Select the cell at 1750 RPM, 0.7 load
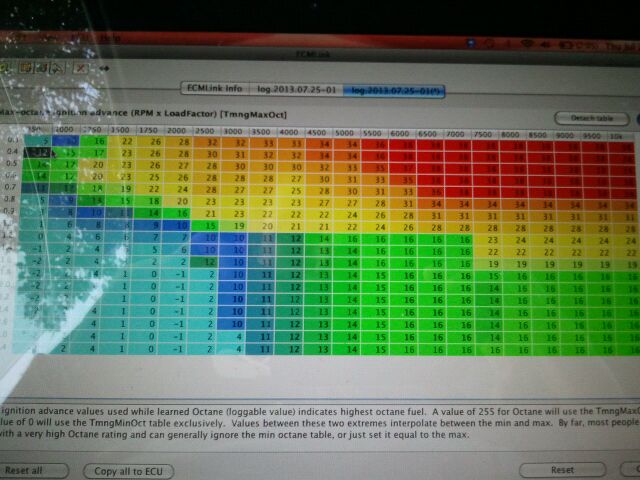Image resolution: width=640 pixels, height=480 pixels. [153, 186]
